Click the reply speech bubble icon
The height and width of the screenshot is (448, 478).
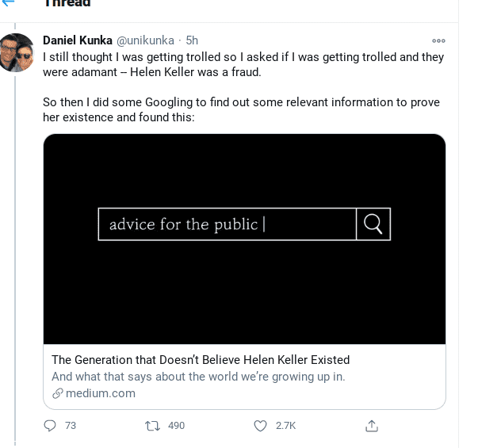[51, 426]
